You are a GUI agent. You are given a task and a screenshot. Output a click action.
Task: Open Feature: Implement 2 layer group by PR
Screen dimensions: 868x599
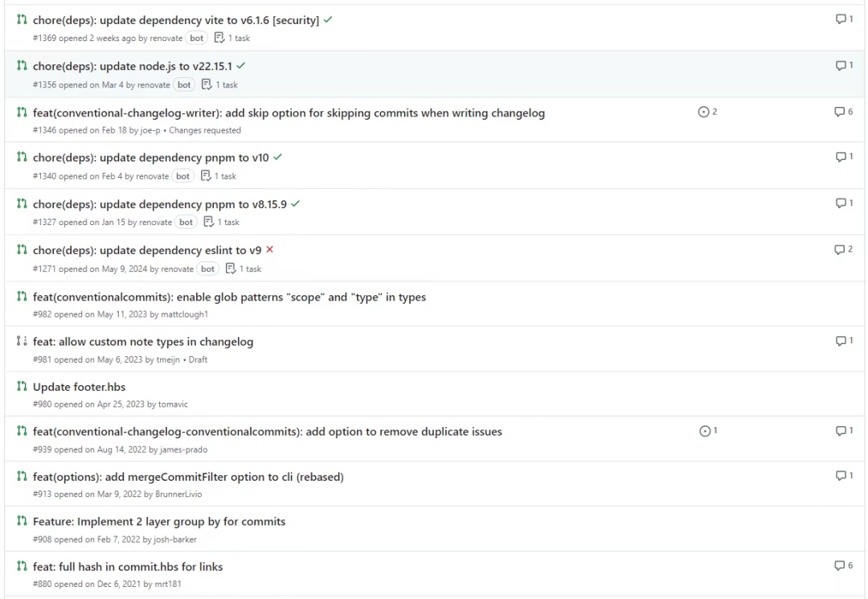coord(159,522)
